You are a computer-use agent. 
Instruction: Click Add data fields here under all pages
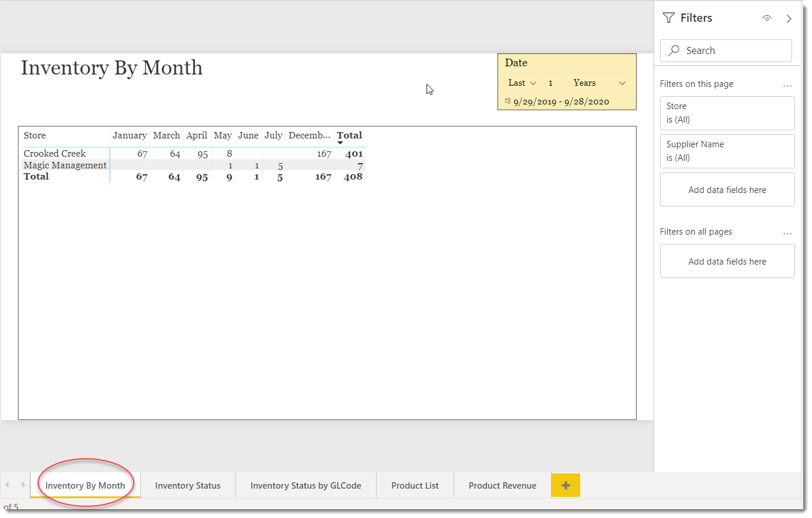coord(727,261)
